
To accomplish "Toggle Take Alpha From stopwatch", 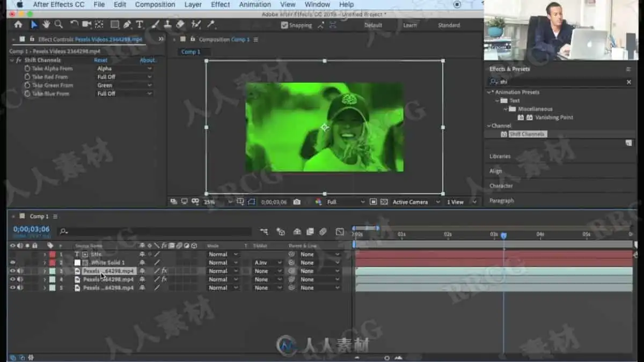I will (27, 69).
